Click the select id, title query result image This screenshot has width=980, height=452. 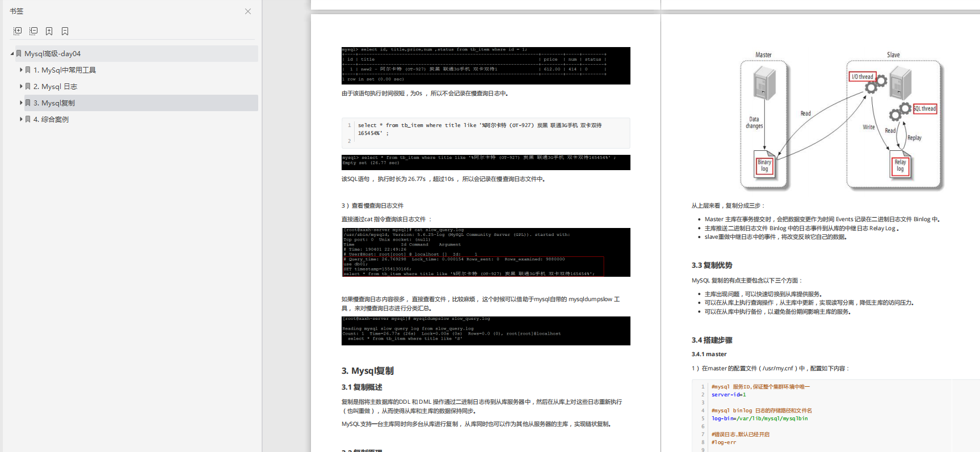click(486, 66)
